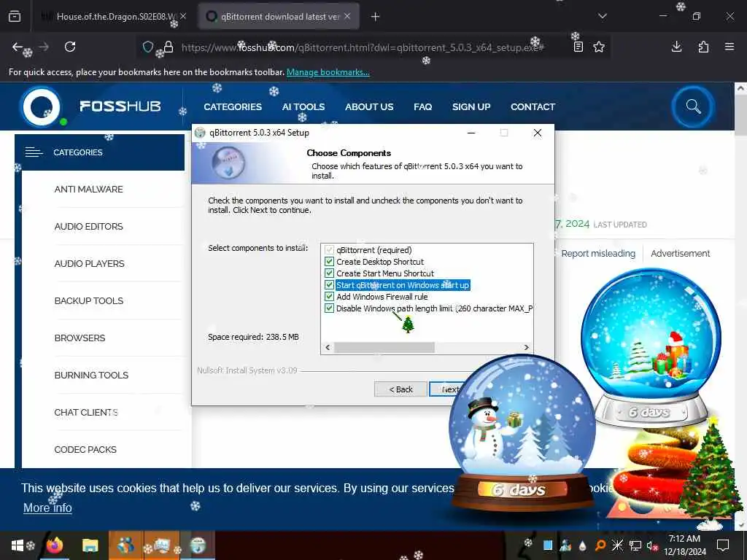Expand the list all tabs chevron

(x=603, y=16)
